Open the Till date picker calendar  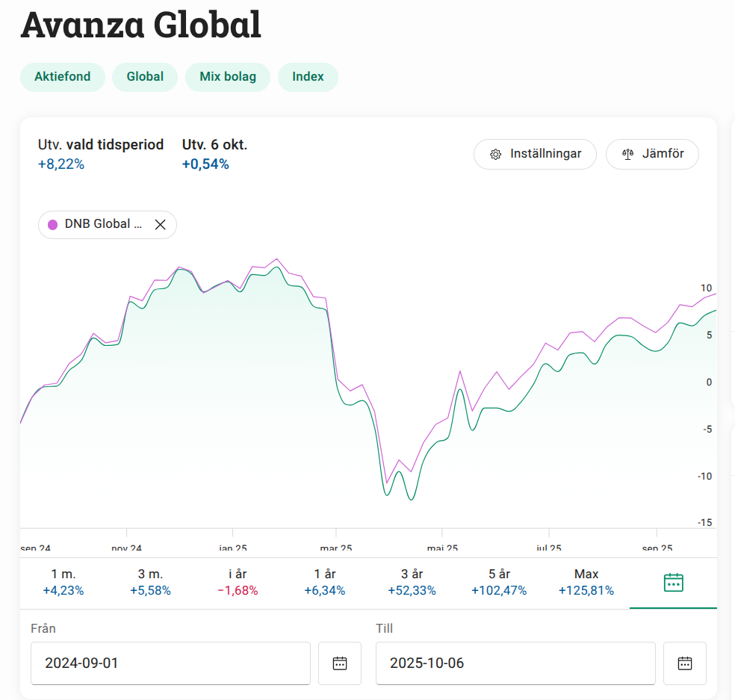pos(685,663)
